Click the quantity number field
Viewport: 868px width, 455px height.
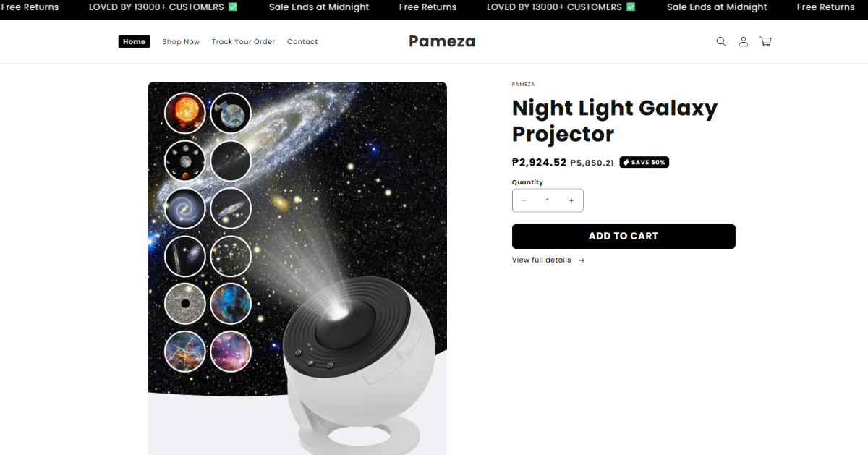(x=548, y=201)
